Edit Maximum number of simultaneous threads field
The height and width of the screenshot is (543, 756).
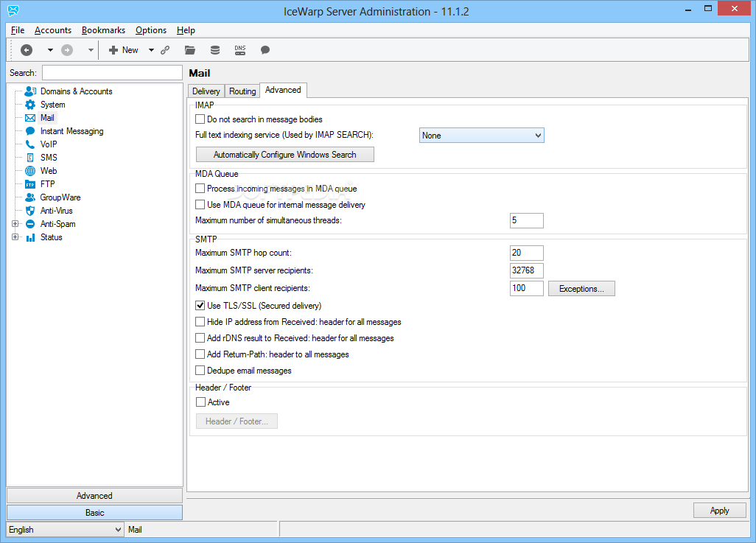527,220
